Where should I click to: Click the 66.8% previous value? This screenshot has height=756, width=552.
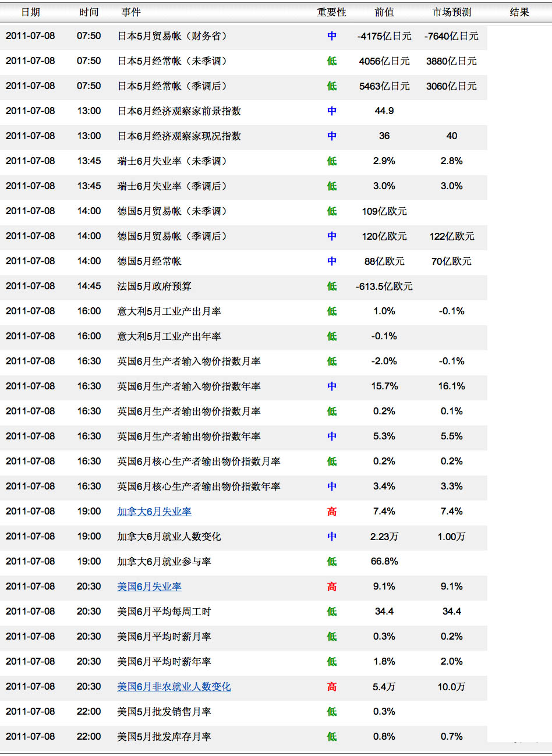click(384, 562)
